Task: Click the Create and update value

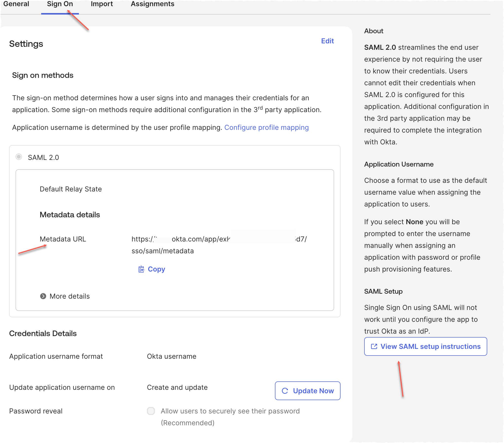Action: 177,387
